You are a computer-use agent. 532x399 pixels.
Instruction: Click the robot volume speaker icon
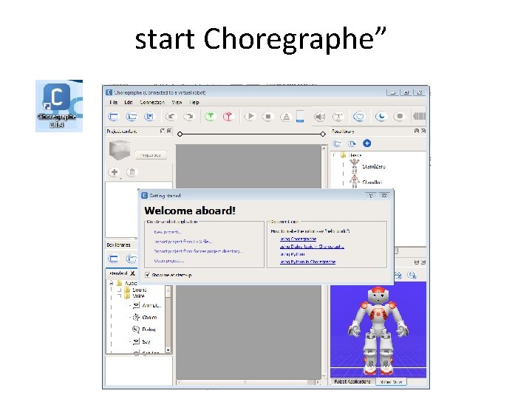pos(320,117)
